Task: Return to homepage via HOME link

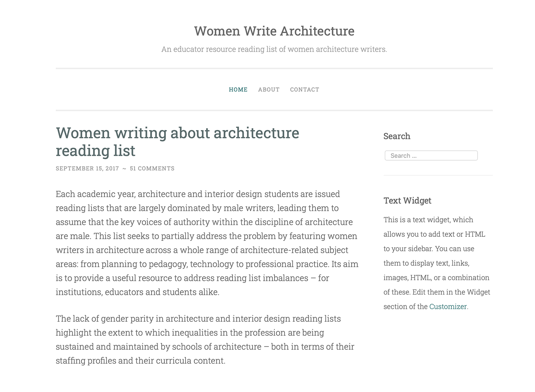Action: tap(238, 89)
